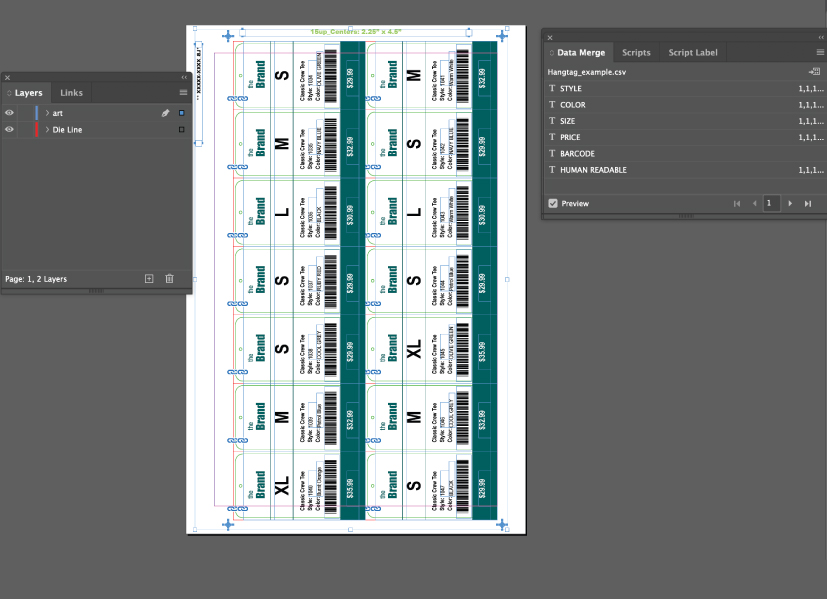Jump to the last data merge record
Viewport: 827px width, 599px height.
807,203
